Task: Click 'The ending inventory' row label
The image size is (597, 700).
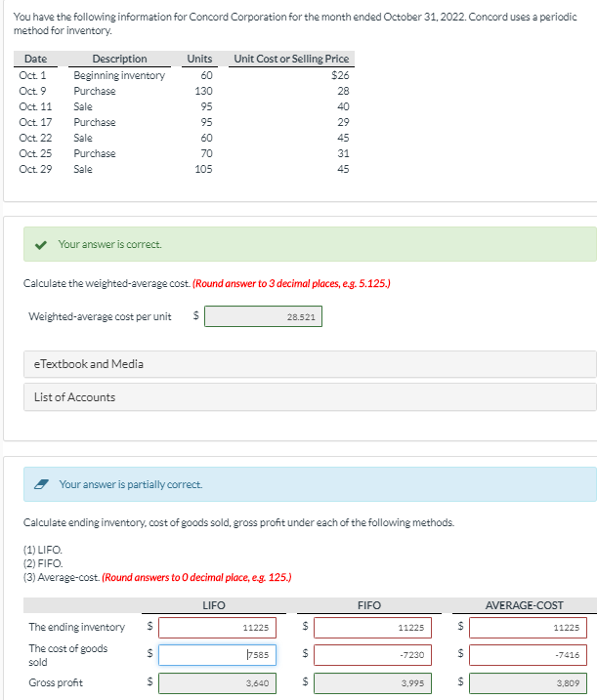Action: (77, 627)
